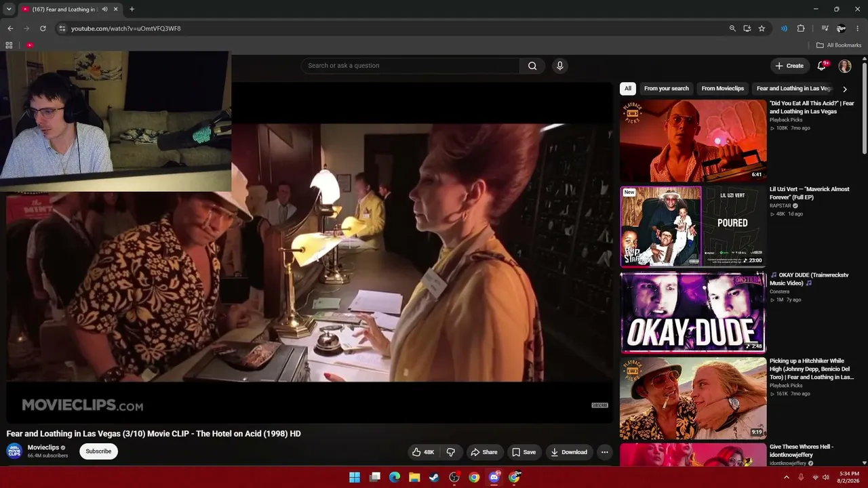Download this video
Viewport: 868px width, 488px height.
(x=569, y=452)
